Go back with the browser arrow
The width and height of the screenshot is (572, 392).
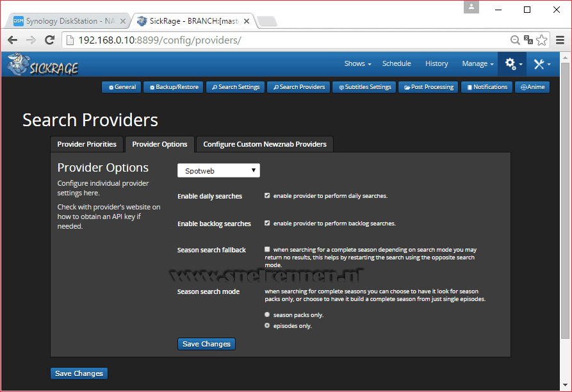[x=12, y=40]
